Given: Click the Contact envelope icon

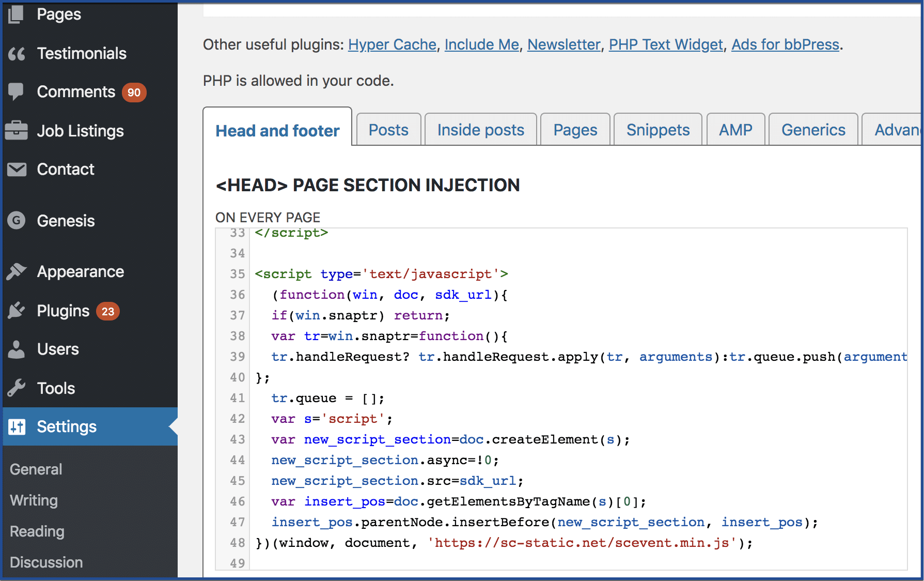Looking at the screenshot, I should click(17, 170).
